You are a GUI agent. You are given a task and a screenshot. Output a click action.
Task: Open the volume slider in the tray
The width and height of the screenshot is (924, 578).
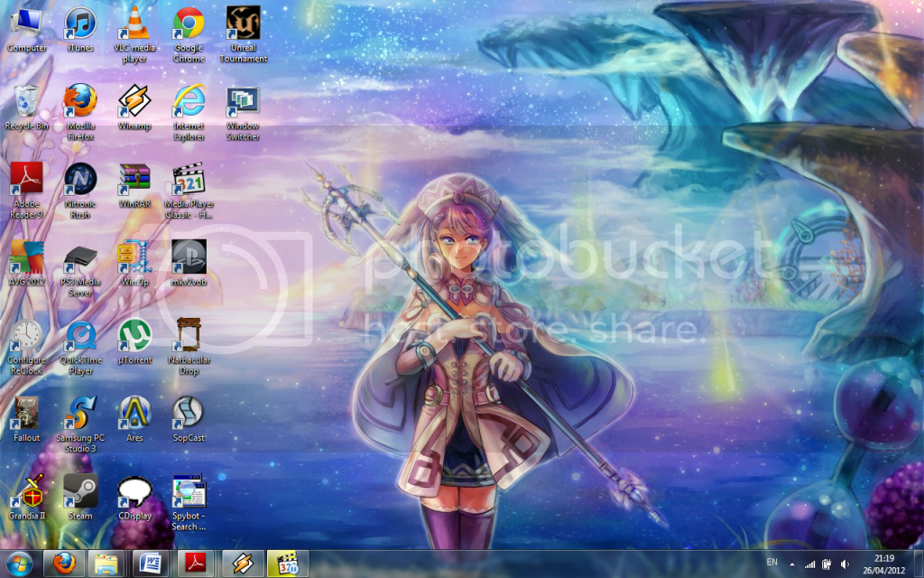click(x=845, y=564)
